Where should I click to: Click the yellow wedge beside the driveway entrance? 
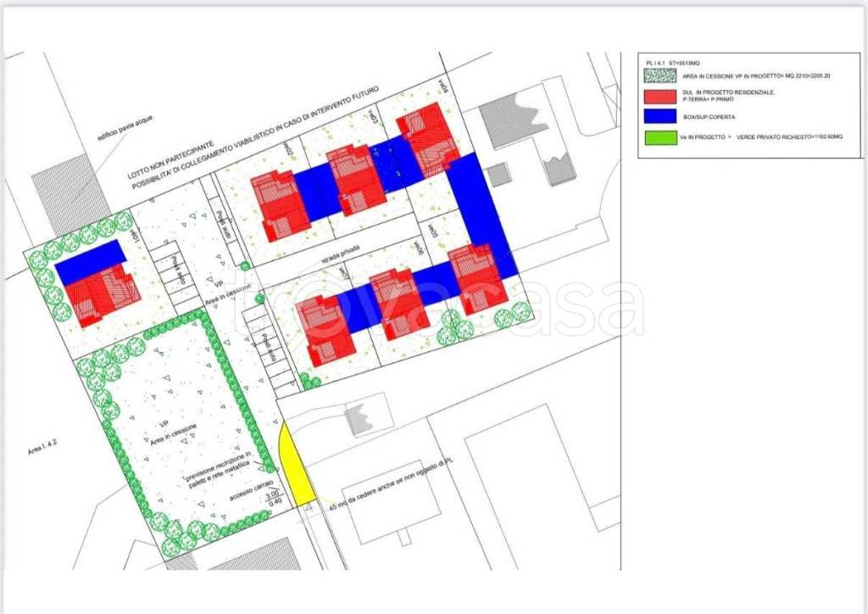coord(296,469)
